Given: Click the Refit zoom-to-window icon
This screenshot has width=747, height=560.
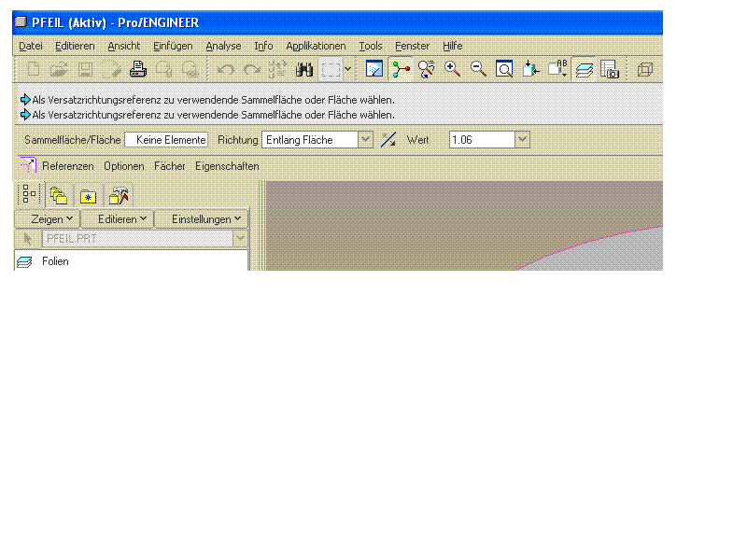Looking at the screenshot, I should pyautogui.click(x=504, y=69).
